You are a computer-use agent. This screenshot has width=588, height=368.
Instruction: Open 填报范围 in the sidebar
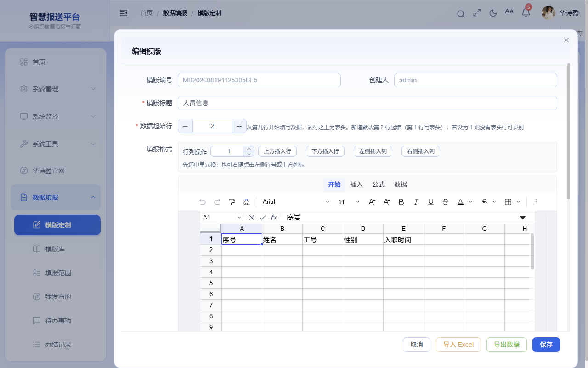click(x=57, y=273)
